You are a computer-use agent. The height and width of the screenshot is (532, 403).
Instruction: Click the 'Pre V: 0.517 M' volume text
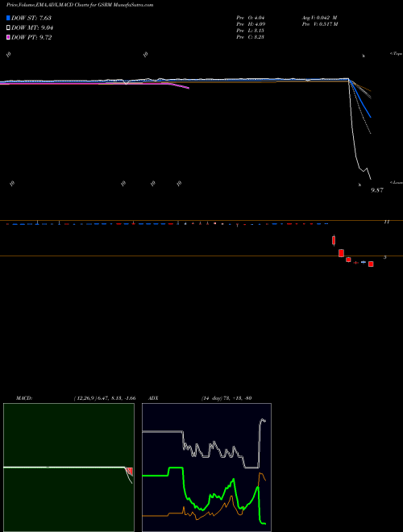coord(320,24)
